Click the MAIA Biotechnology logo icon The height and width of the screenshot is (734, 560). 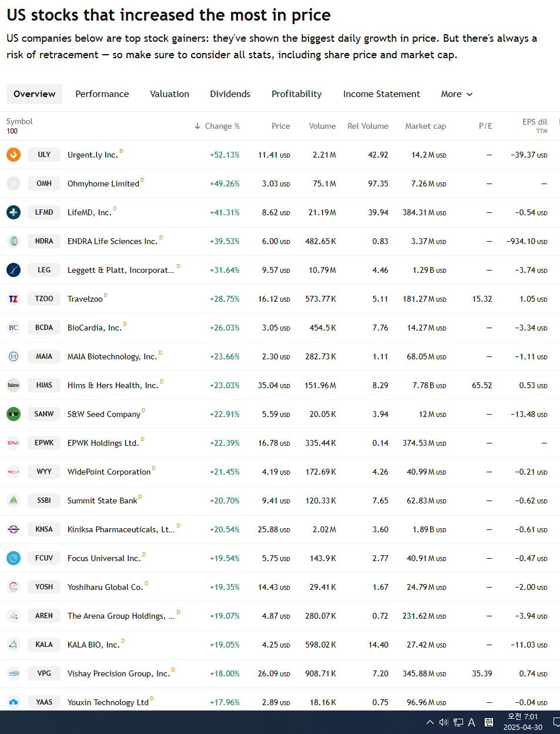point(14,356)
